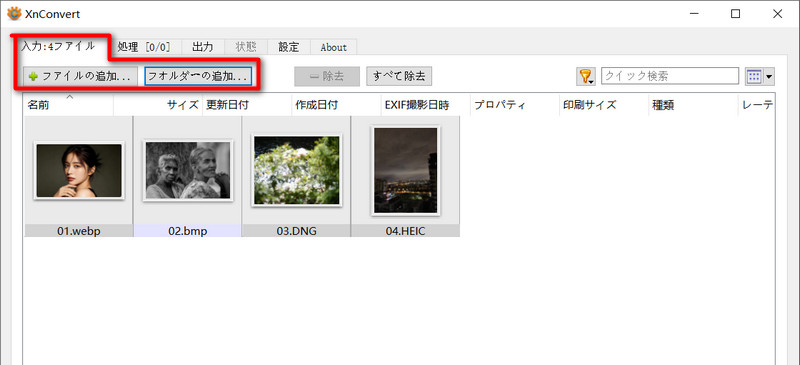Click the XnConvert app icon in title bar

[x=14, y=14]
